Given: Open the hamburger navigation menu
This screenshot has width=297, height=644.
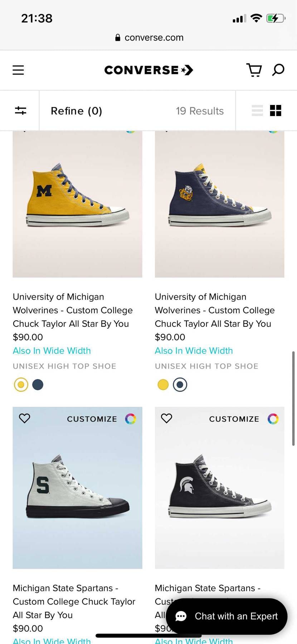Looking at the screenshot, I should 18,70.
